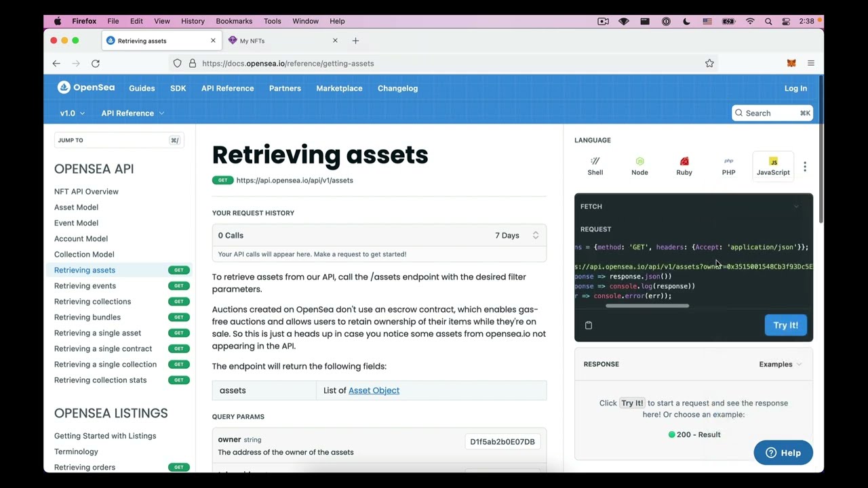The width and height of the screenshot is (868, 488).
Task: Click the Help chat button
Action: click(x=783, y=453)
